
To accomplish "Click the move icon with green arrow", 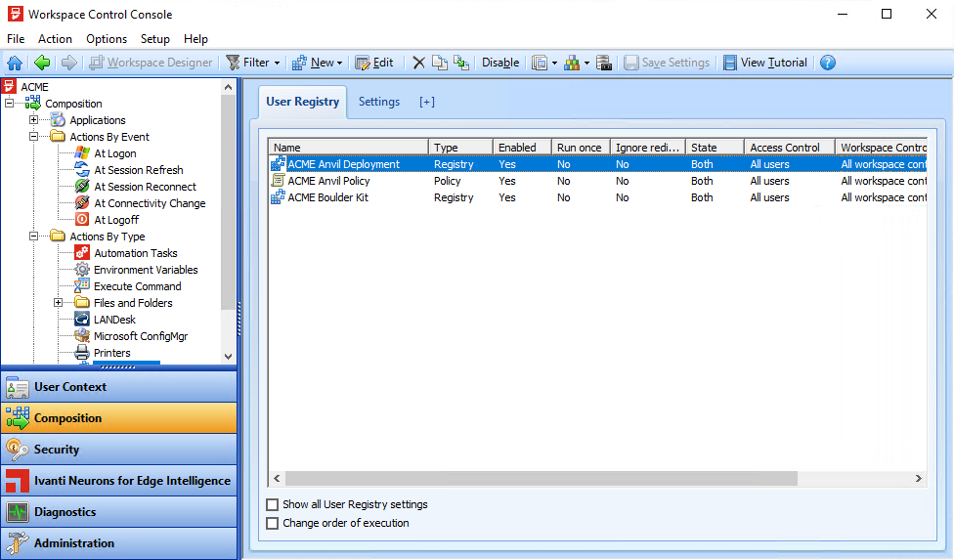I will tap(461, 63).
